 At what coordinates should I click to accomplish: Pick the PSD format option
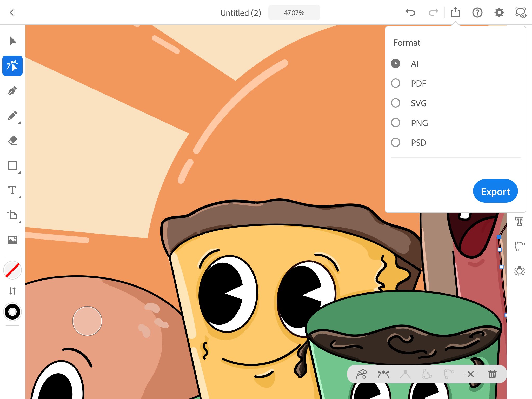396,143
